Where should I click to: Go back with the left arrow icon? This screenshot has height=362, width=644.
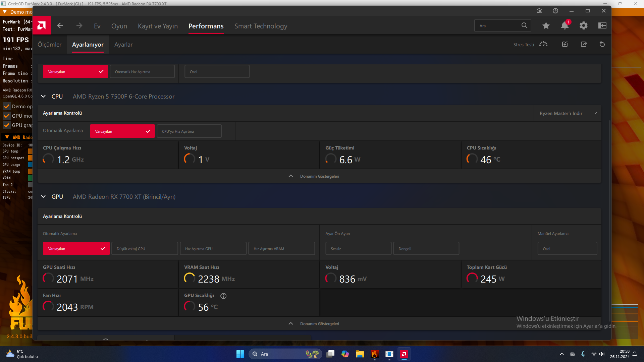coord(60,25)
